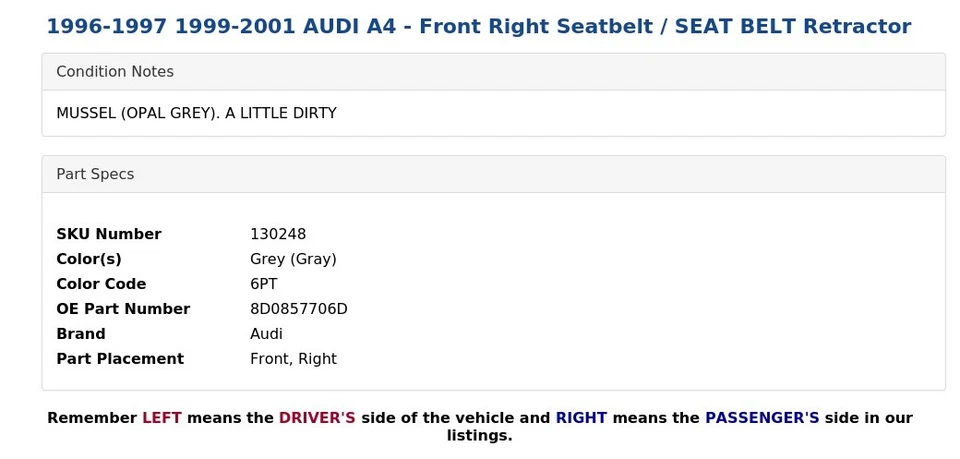
Task: Click the OE Part Number label
Action: pyautogui.click(x=123, y=309)
